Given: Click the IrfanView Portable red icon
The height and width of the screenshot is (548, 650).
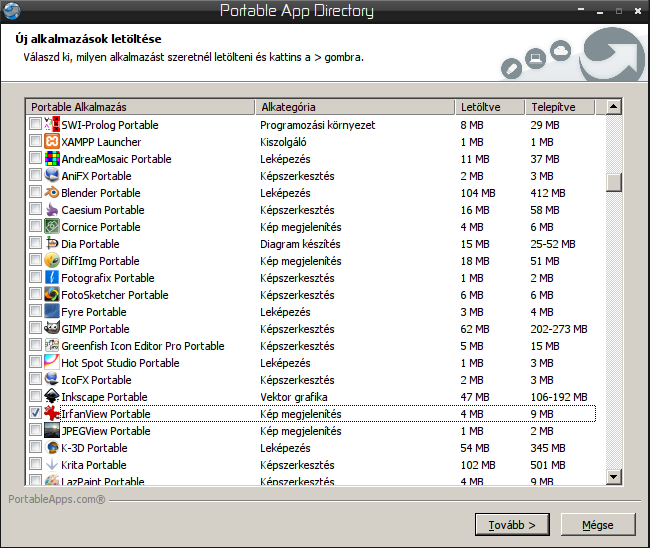Looking at the screenshot, I should pyautogui.click(x=52, y=414).
